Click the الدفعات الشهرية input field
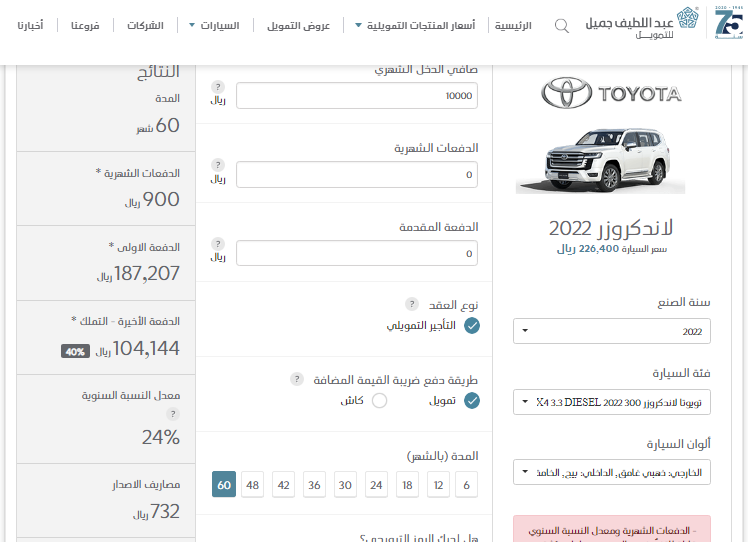This screenshot has height=542, width=748. (357, 174)
